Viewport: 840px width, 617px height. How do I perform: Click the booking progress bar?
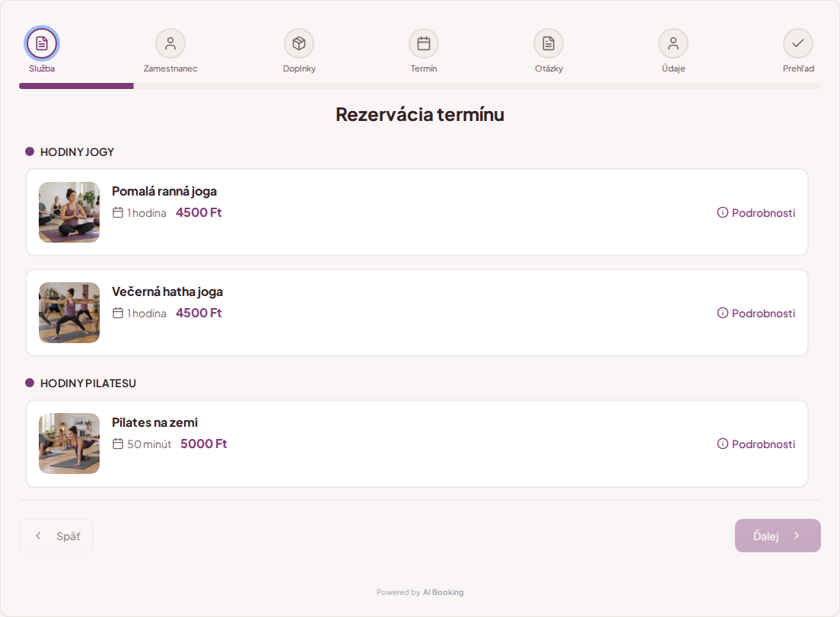[420, 86]
